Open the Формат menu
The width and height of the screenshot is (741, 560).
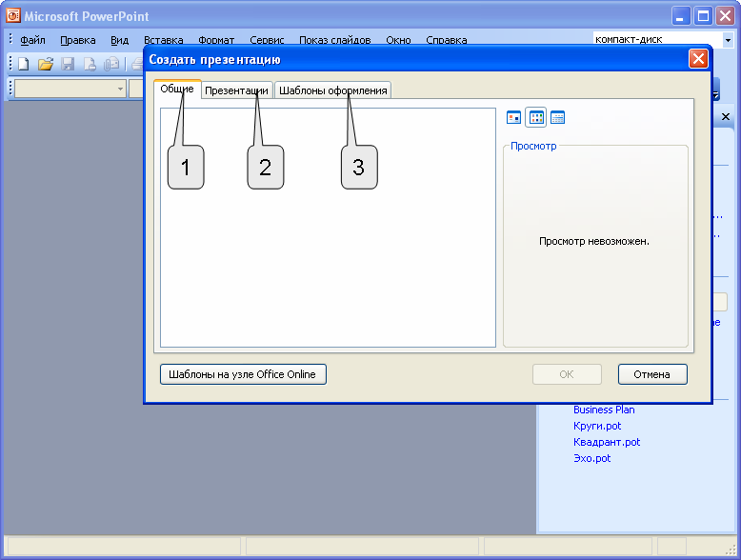[x=216, y=40]
